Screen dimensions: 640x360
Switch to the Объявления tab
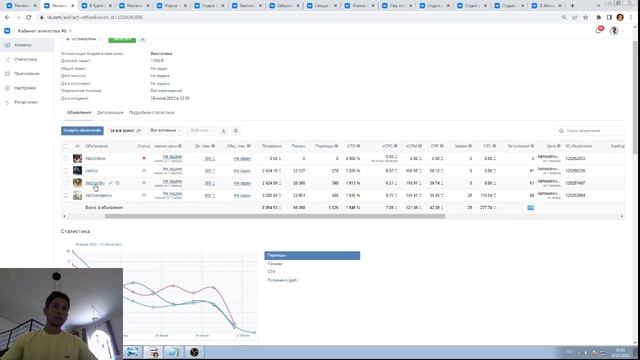tap(79, 113)
